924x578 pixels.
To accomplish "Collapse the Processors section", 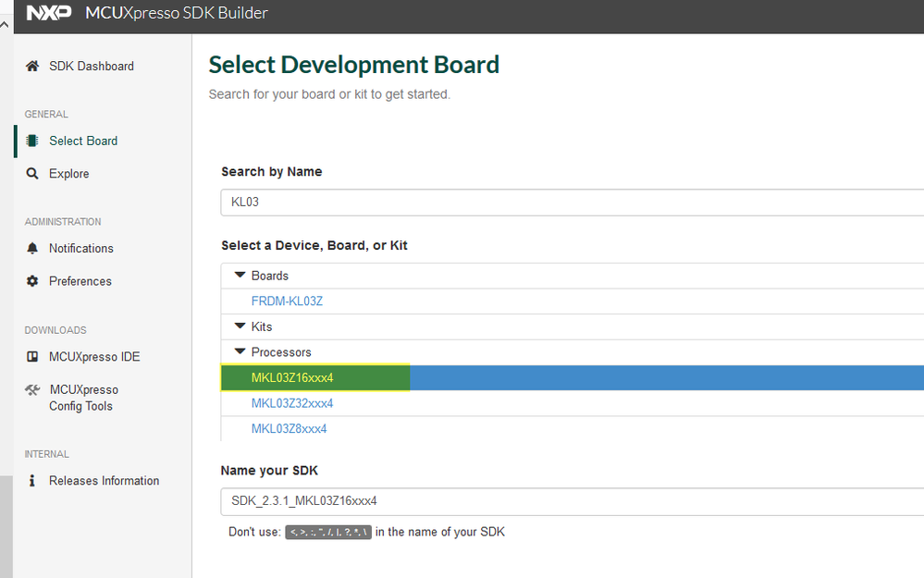I will tap(240, 352).
